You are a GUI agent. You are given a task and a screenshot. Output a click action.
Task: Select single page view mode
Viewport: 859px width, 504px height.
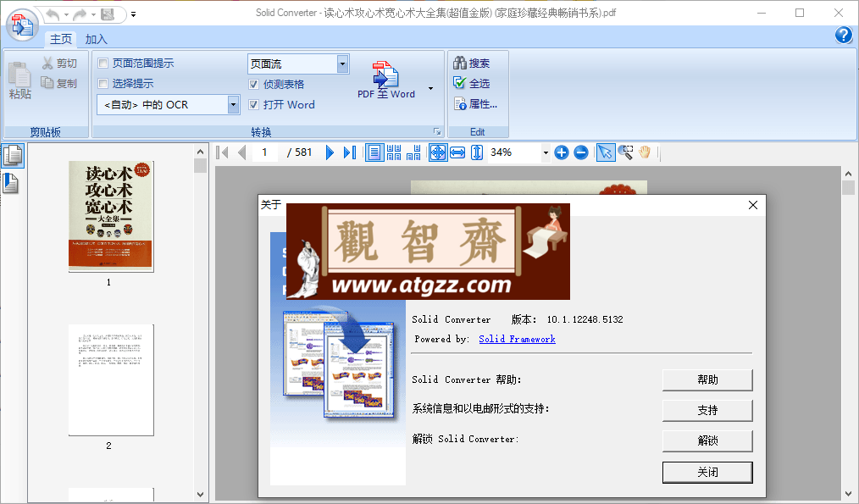pos(374,152)
